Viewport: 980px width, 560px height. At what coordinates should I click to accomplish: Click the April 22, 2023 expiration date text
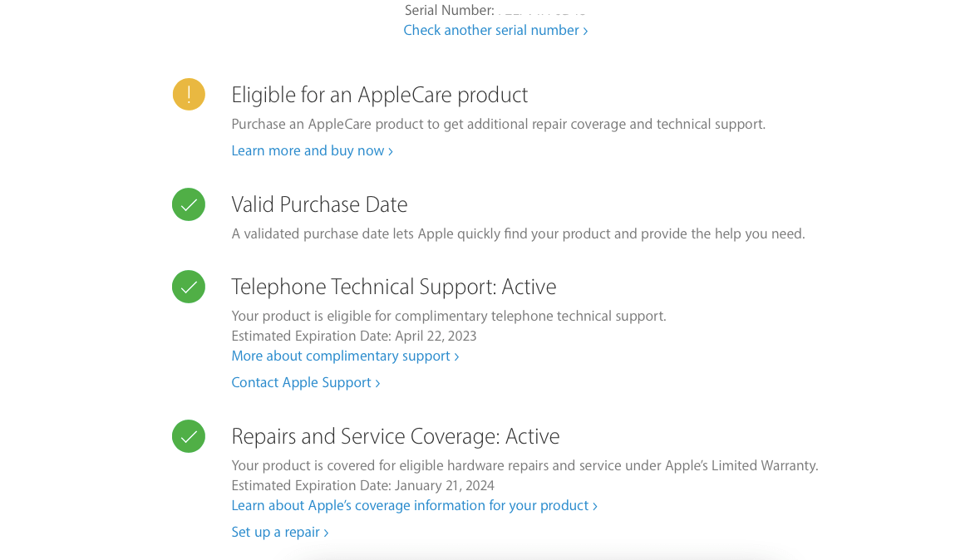coord(435,336)
